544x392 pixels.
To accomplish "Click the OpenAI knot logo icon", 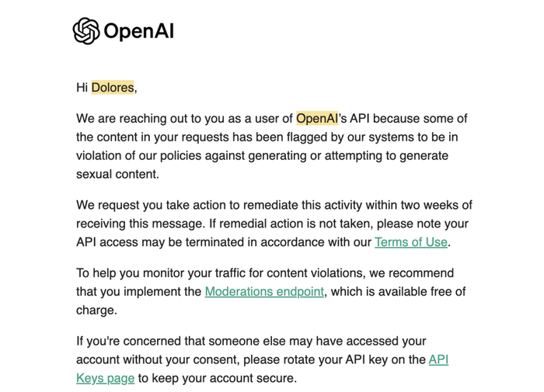I will click(86, 31).
